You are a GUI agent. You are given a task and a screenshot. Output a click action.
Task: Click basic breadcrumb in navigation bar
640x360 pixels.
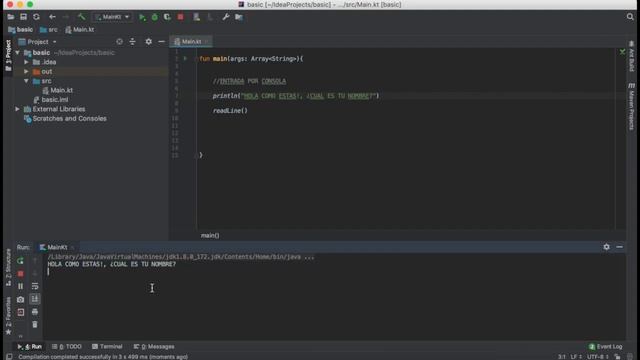20,29
